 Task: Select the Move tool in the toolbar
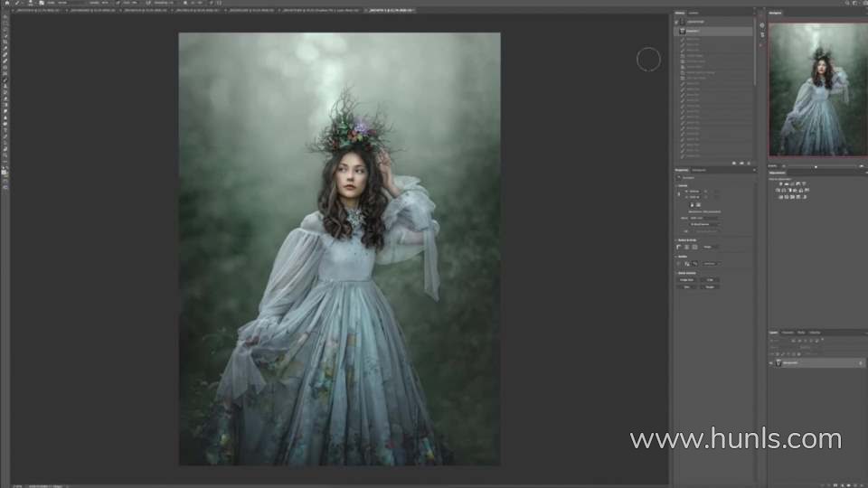pyautogui.click(x=5, y=15)
